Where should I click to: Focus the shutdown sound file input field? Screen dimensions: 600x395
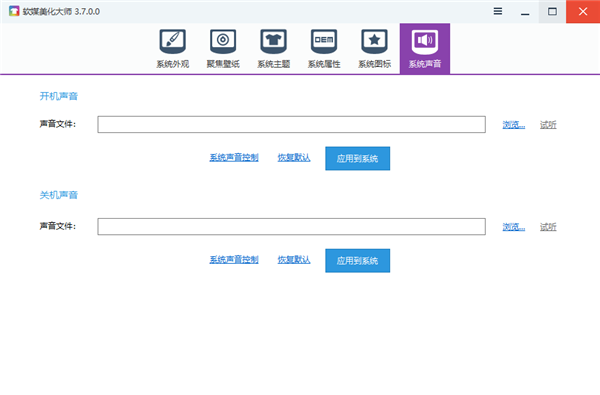point(292,227)
